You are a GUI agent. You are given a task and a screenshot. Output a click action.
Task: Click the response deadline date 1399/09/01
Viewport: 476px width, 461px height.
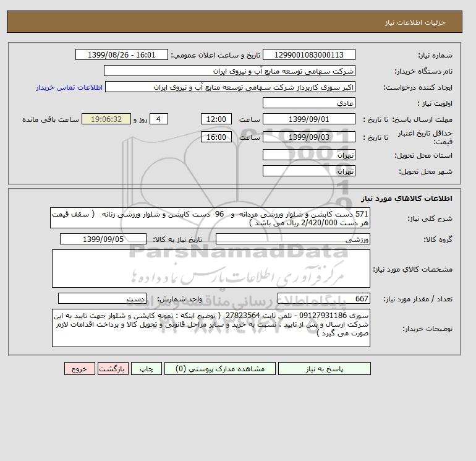click(308, 119)
